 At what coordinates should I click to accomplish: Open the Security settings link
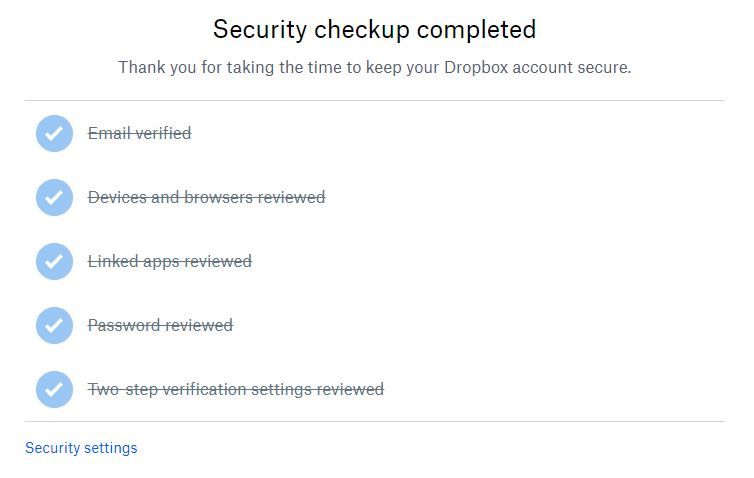click(81, 448)
